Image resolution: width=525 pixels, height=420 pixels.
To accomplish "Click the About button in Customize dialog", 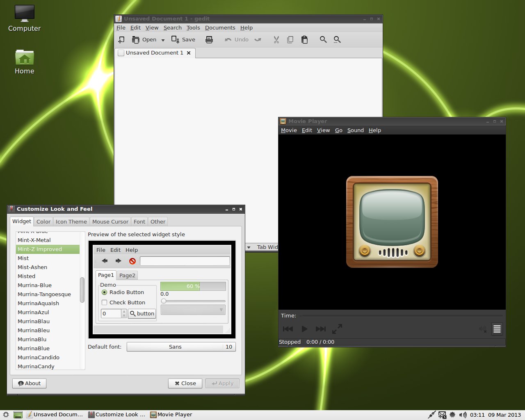I will [29, 383].
